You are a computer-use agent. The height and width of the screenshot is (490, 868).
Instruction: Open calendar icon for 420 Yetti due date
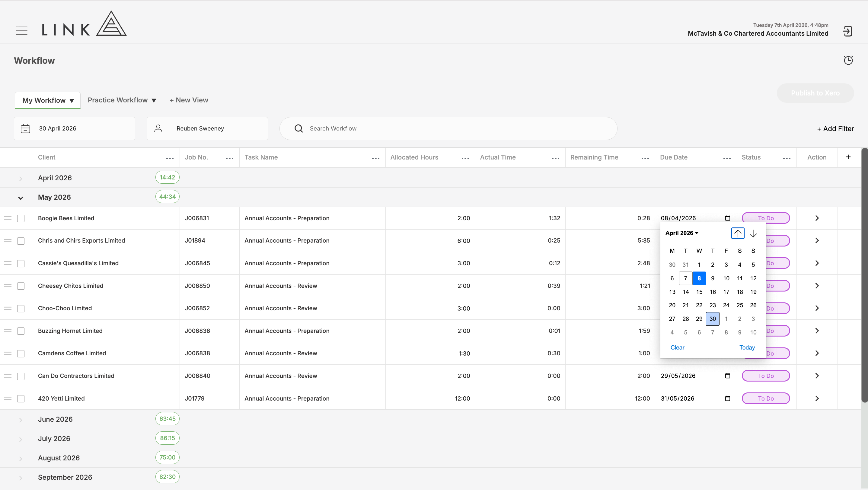[727, 398]
